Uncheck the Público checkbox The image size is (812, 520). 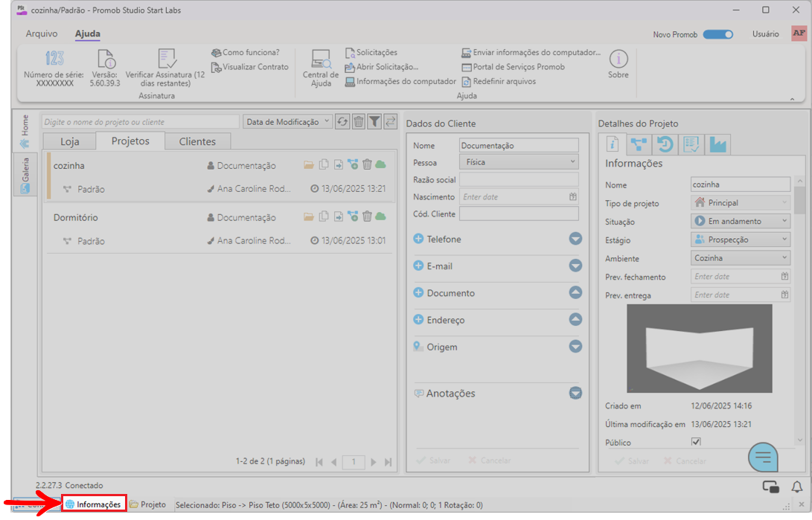tap(696, 442)
